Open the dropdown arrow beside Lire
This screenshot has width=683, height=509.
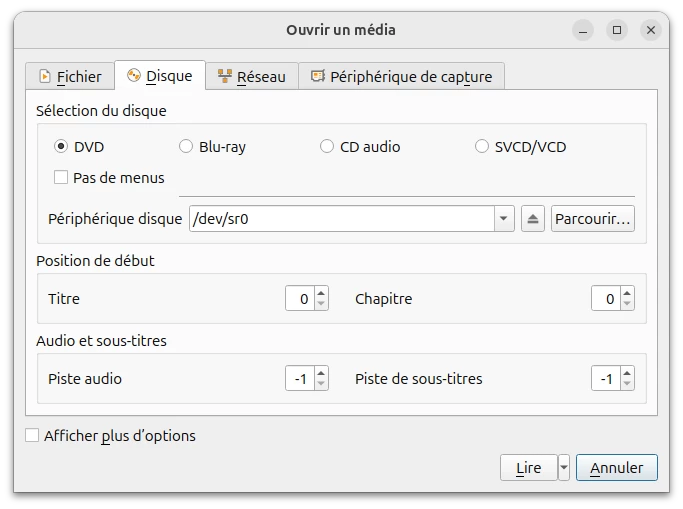(x=564, y=468)
